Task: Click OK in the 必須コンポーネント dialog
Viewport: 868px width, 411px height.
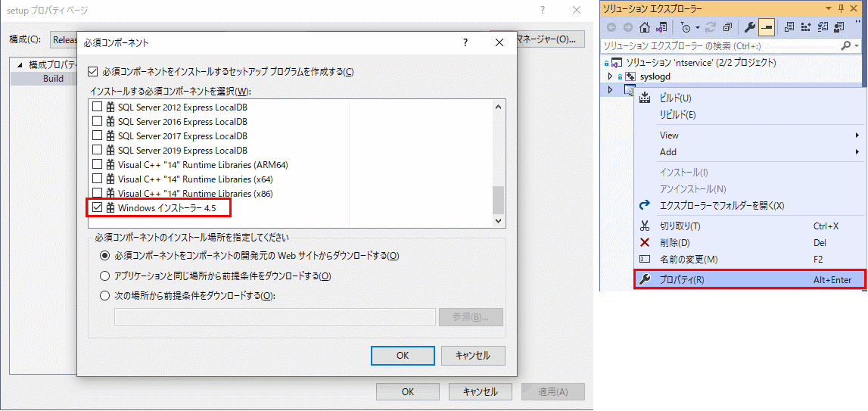Action: pyautogui.click(x=403, y=356)
